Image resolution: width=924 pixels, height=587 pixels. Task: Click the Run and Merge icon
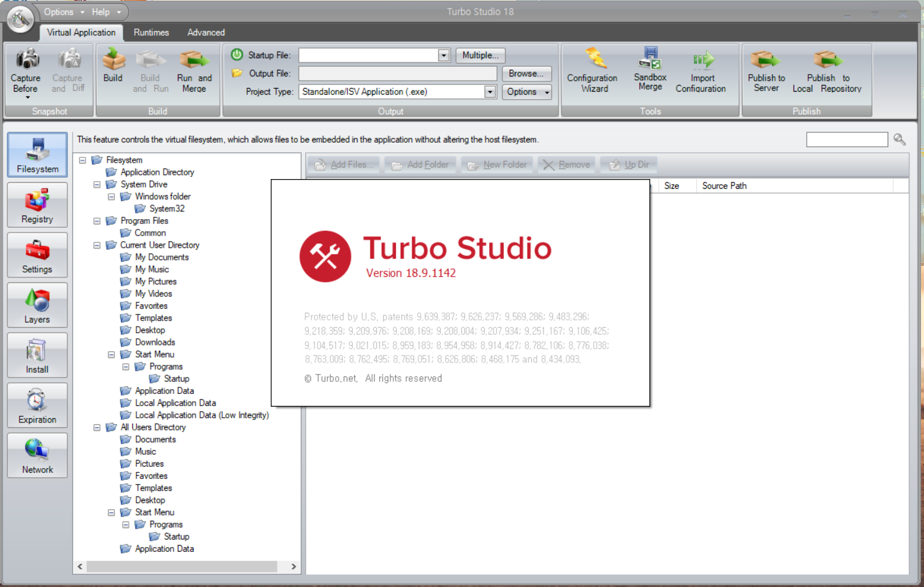[x=194, y=59]
